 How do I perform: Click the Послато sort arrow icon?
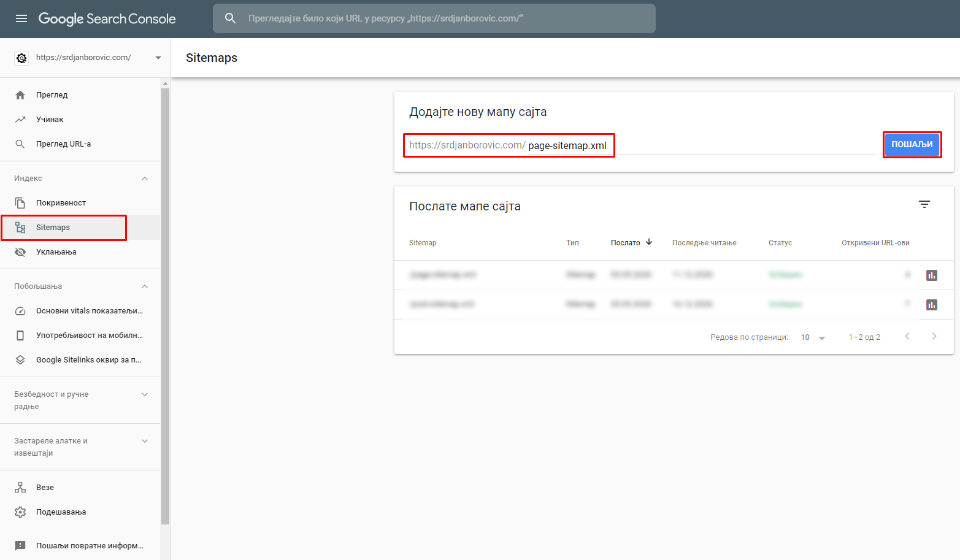click(649, 242)
